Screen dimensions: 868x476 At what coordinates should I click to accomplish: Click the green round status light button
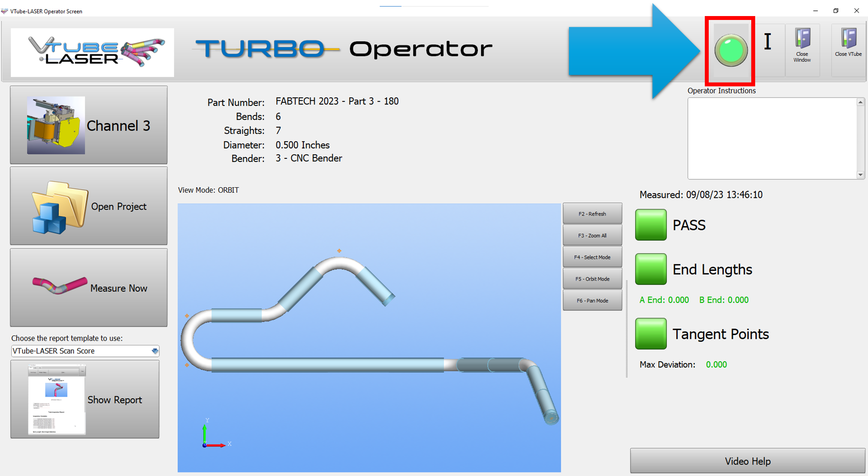[x=731, y=50]
